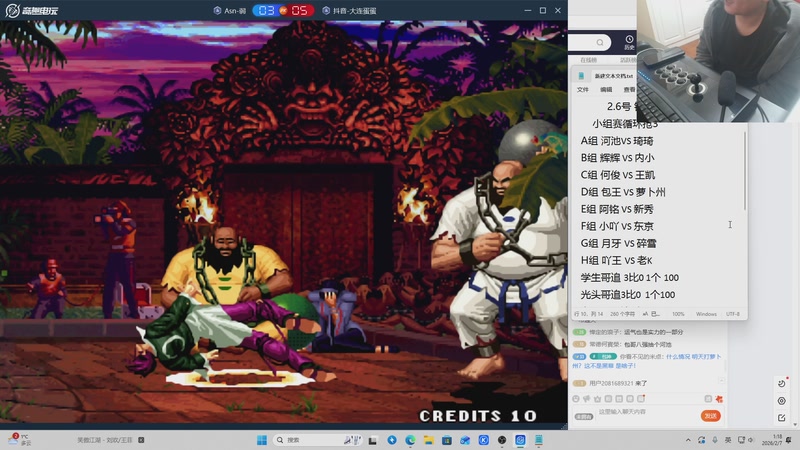This screenshot has height=450, width=800.
Task: Click the chat toolbar icon with red dot
Action: point(641,398)
